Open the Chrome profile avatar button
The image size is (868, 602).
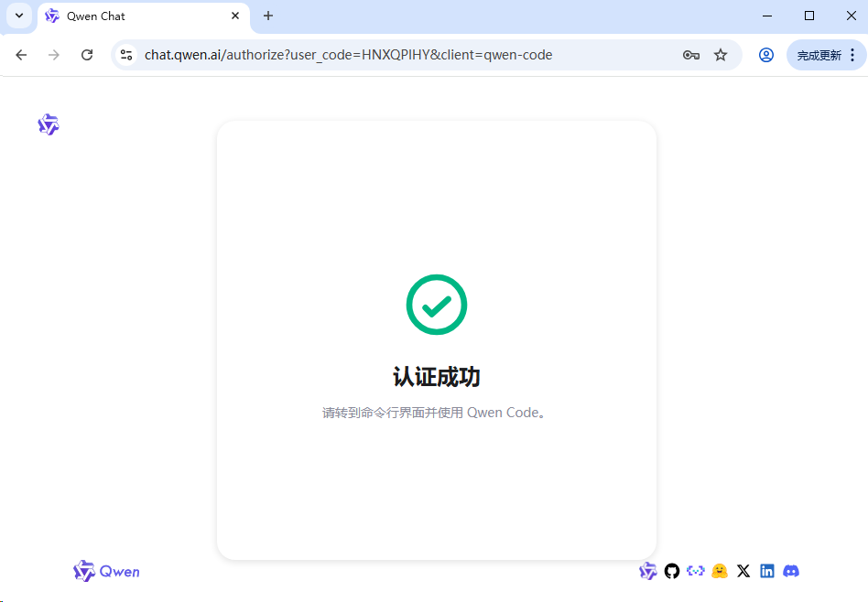tap(766, 55)
